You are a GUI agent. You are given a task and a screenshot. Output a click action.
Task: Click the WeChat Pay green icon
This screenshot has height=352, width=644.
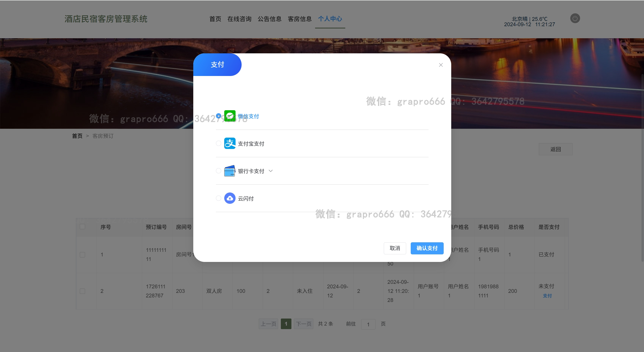tap(230, 116)
